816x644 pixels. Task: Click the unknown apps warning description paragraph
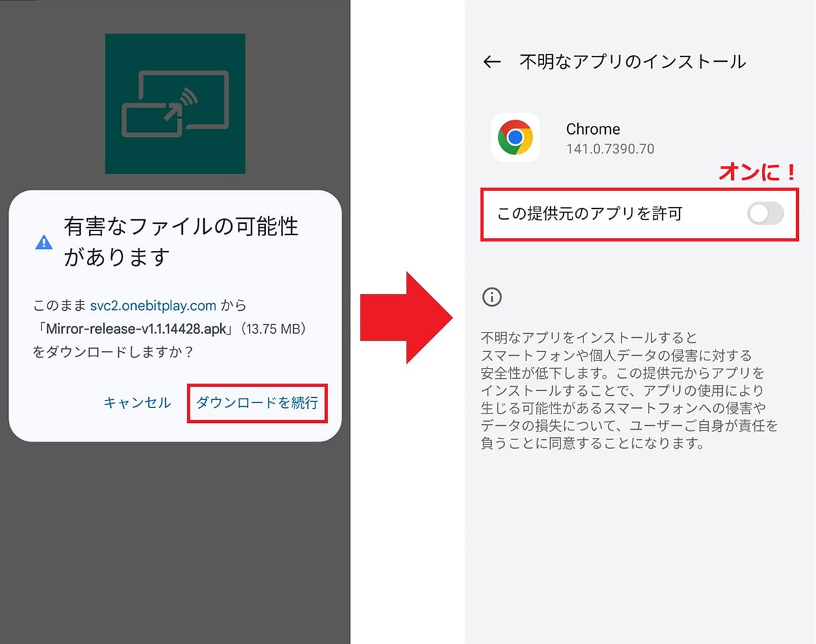tap(629, 390)
